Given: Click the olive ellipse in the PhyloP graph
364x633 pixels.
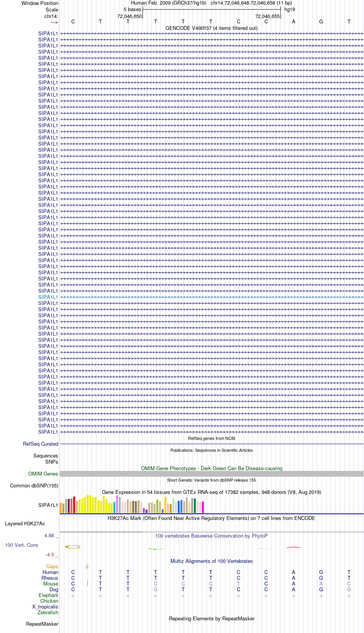Looking at the screenshot, I should [73, 547].
